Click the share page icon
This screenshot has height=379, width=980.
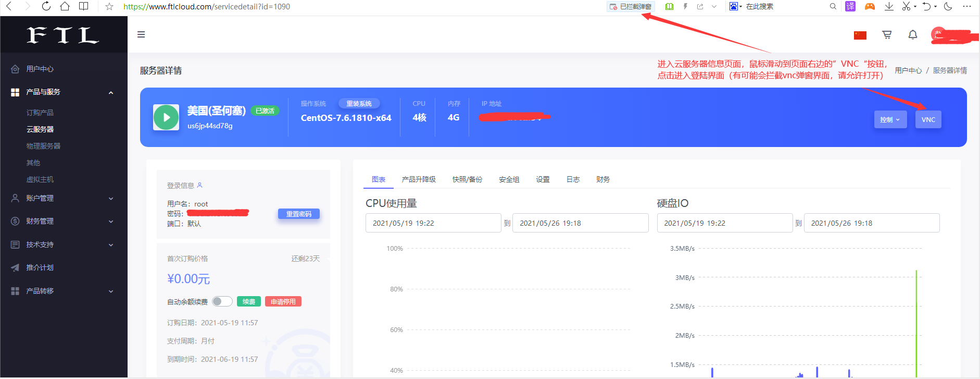(x=700, y=6)
